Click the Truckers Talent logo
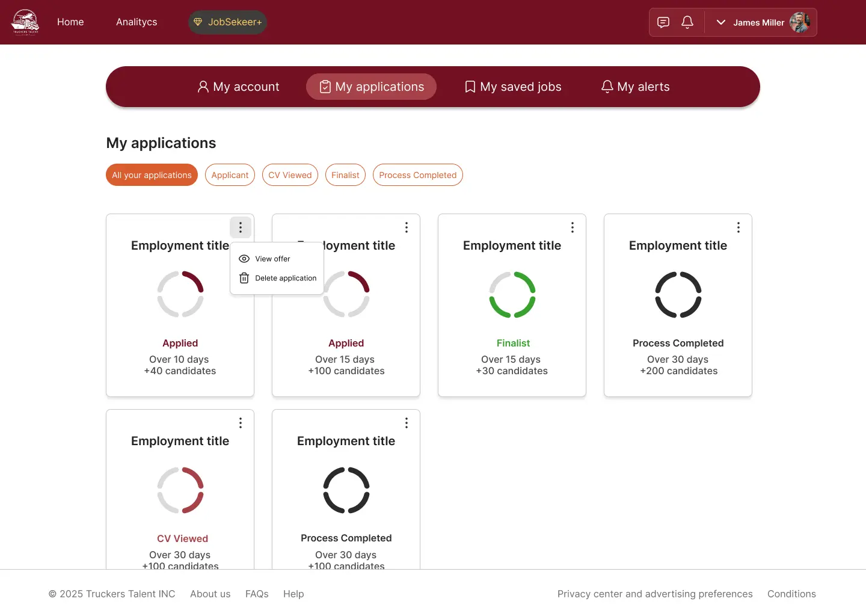Viewport: 866px width, 616px height. coord(25,22)
